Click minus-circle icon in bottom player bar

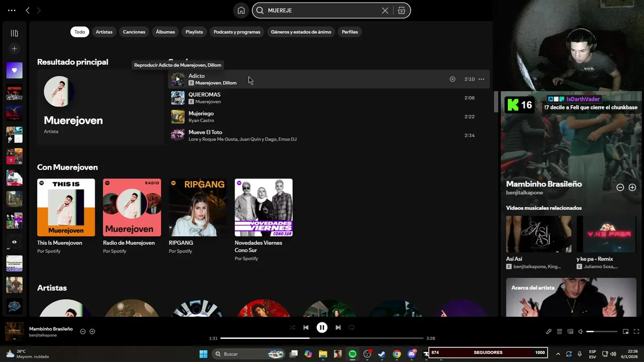coord(83,331)
